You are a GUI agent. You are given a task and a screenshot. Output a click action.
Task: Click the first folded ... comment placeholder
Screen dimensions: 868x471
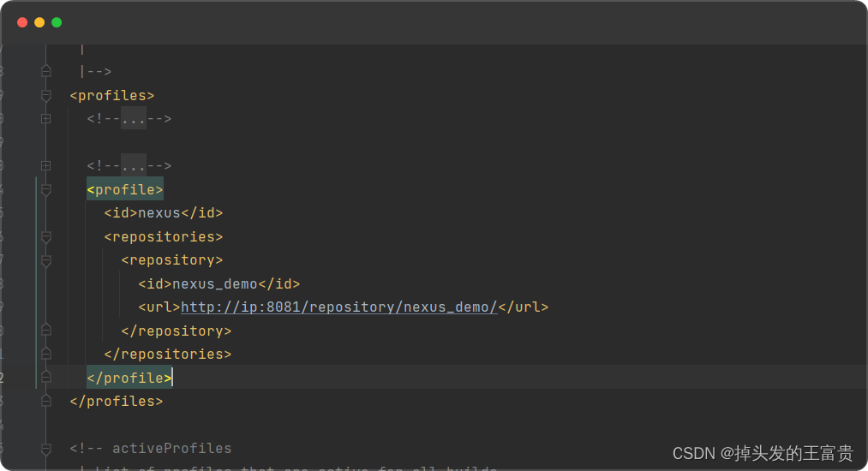[x=134, y=118]
